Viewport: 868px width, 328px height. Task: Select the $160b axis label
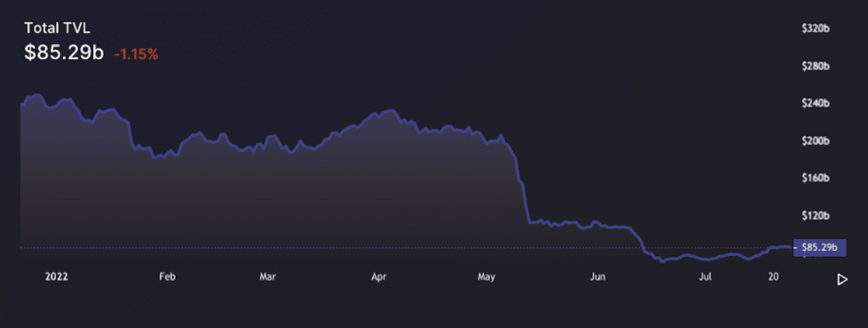pyautogui.click(x=816, y=178)
